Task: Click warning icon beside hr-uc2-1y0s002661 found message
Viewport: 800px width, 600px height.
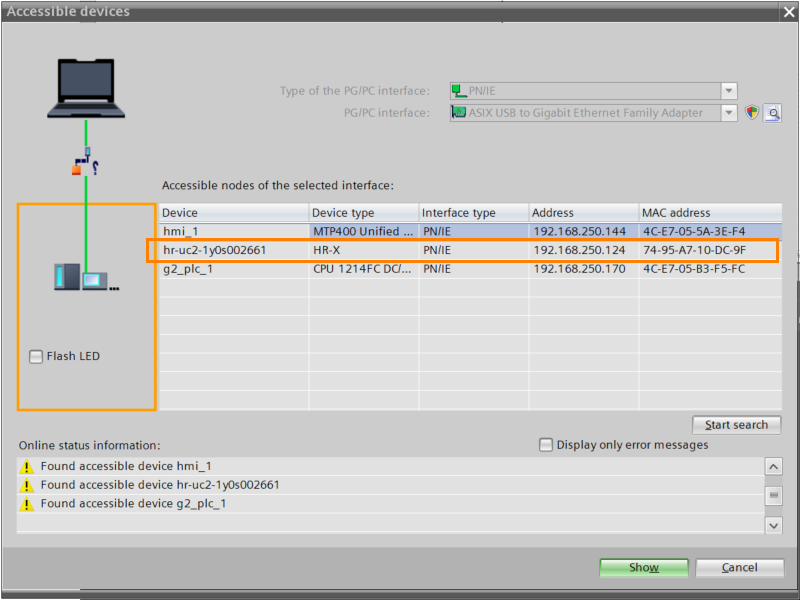Action: pyautogui.click(x=26, y=485)
